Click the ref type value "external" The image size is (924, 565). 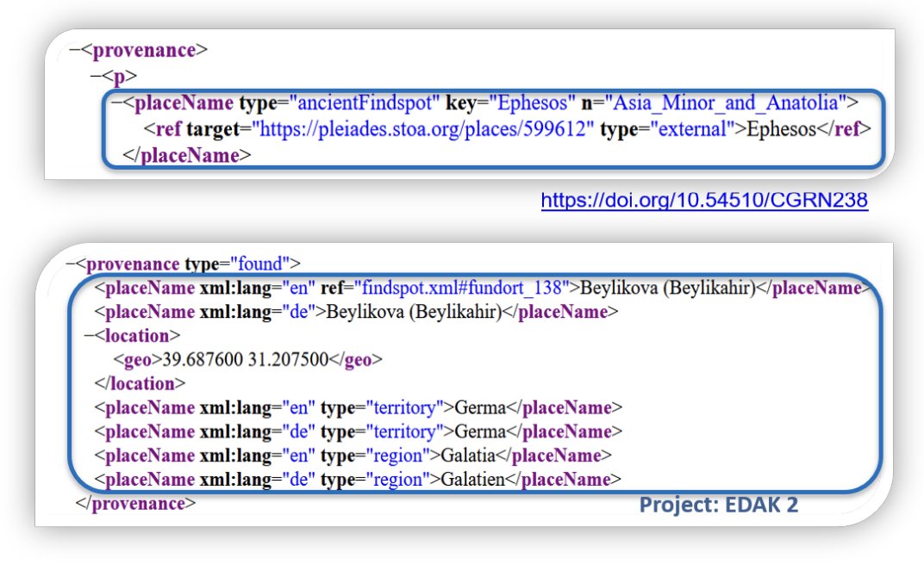pos(692,129)
